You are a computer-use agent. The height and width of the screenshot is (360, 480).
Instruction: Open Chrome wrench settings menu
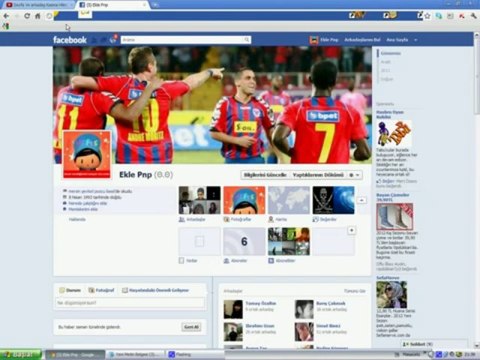[x=474, y=16]
